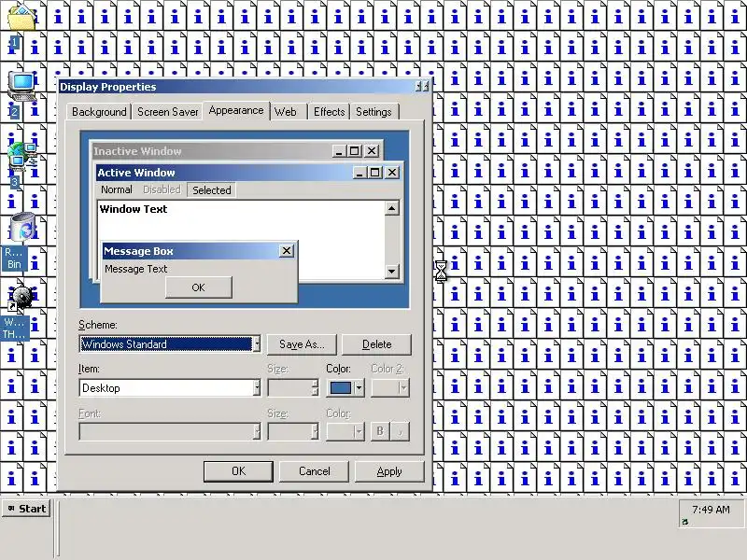Click the X on the Inactive Window preview
Screen dimensions: 747x560
tap(372, 151)
